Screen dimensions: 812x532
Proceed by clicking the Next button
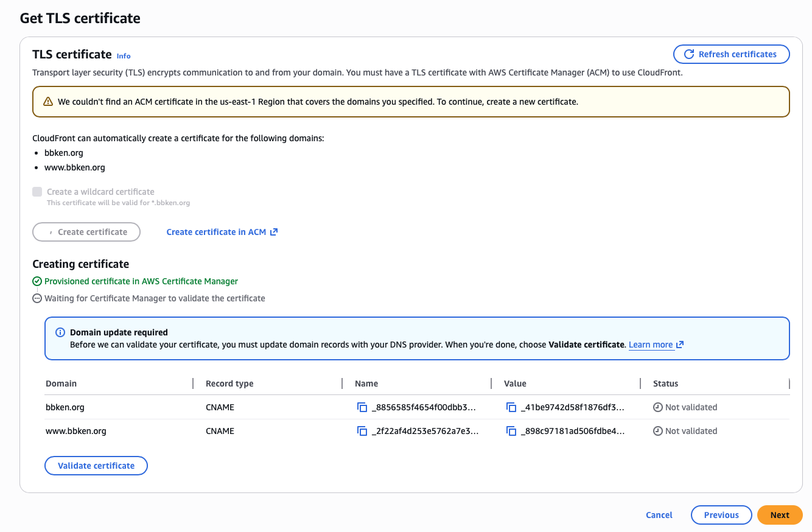pyautogui.click(x=779, y=515)
